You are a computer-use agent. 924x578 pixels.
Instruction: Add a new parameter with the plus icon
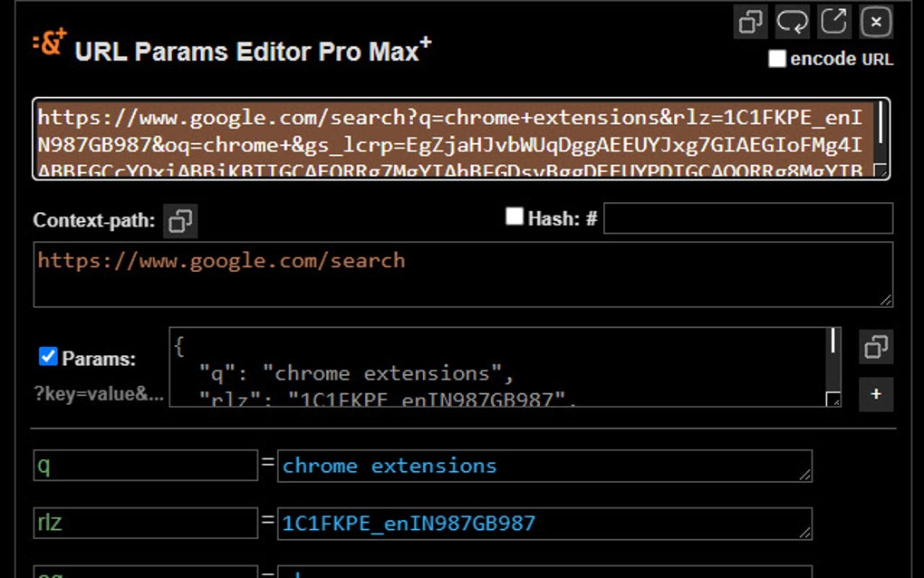(x=875, y=394)
